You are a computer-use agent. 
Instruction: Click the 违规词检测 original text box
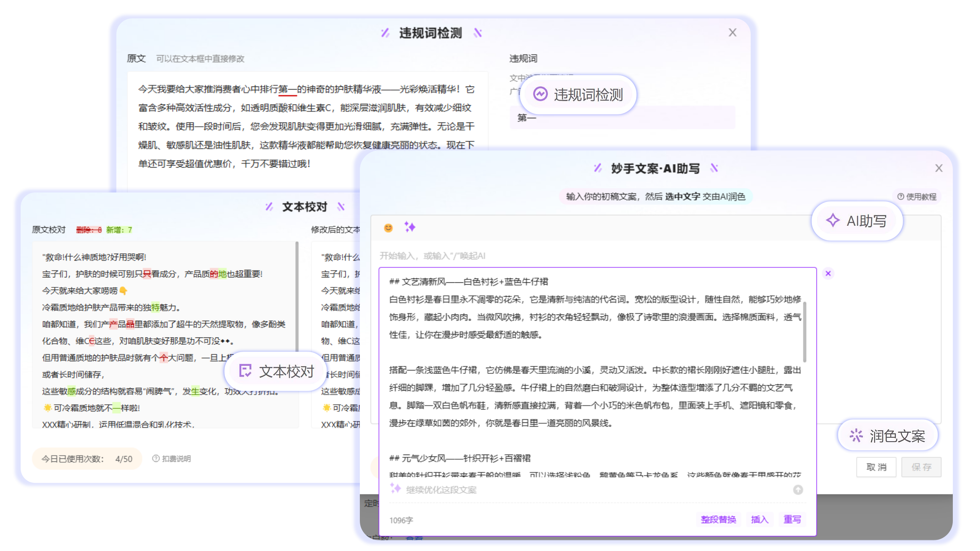[x=308, y=132]
